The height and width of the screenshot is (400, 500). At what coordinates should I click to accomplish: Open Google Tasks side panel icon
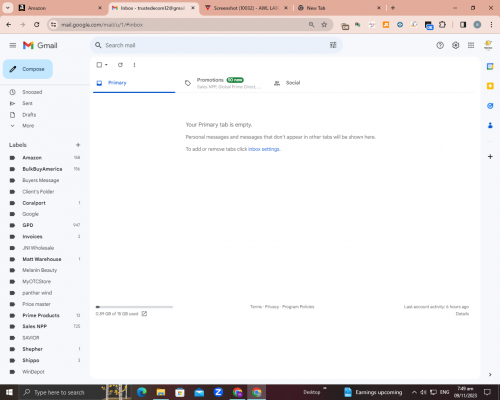click(490, 106)
